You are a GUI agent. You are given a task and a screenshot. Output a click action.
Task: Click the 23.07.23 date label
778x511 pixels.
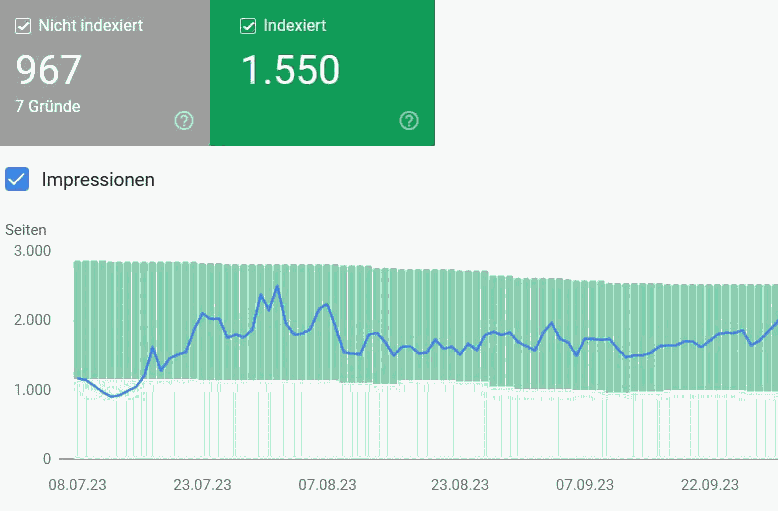pyautogui.click(x=202, y=485)
